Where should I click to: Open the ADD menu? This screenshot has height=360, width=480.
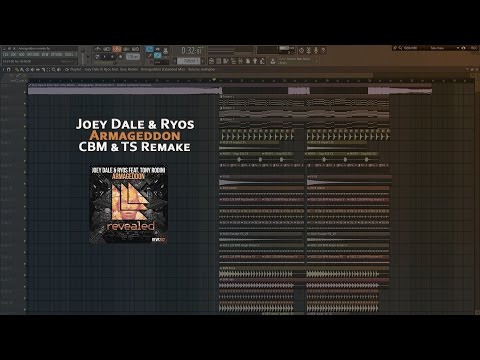click(22, 54)
